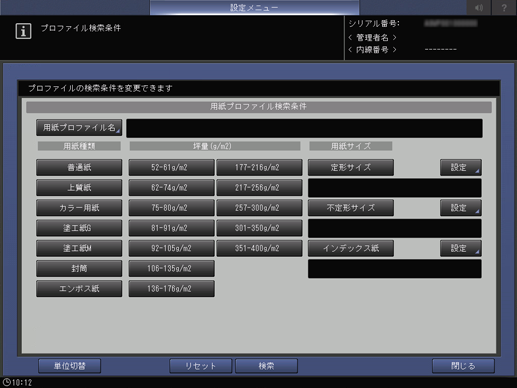Select weight 177-216g/m2

pos(259,167)
